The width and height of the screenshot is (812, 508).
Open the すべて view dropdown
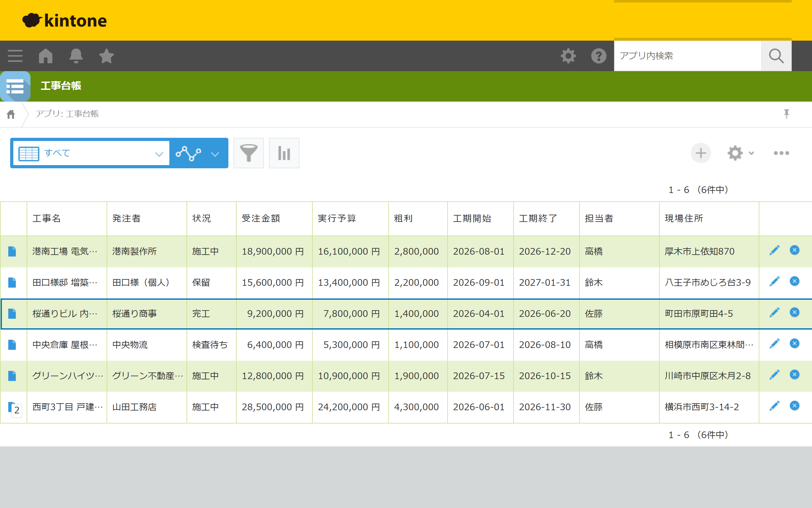(x=91, y=153)
